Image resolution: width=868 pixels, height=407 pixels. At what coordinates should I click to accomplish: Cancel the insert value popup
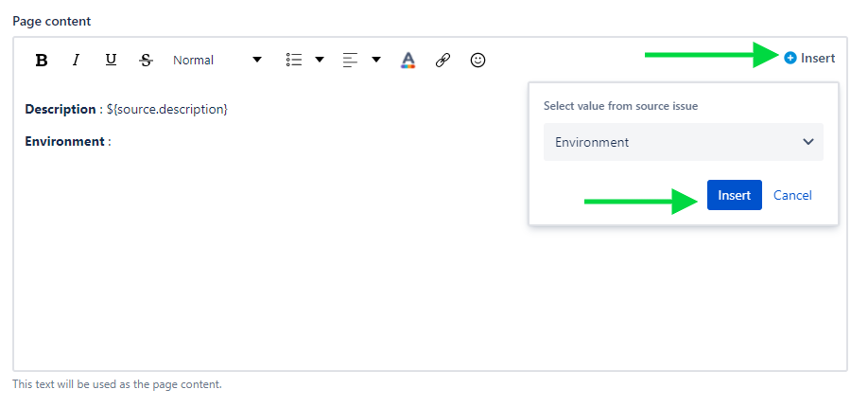[x=792, y=195]
